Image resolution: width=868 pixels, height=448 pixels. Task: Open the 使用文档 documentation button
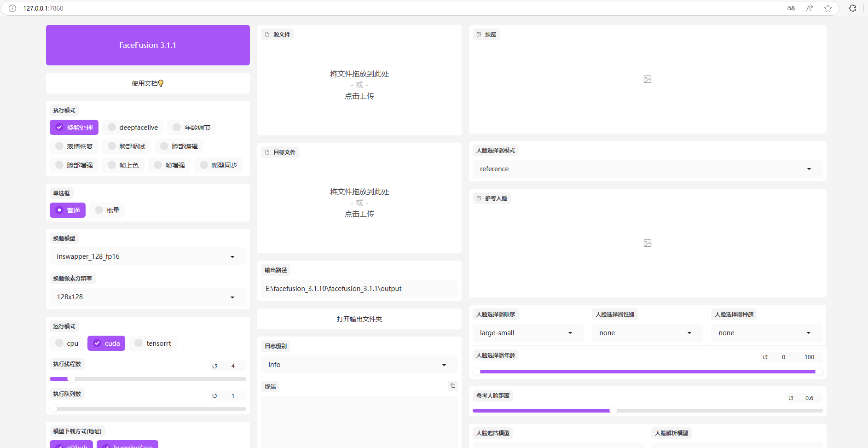coord(148,83)
